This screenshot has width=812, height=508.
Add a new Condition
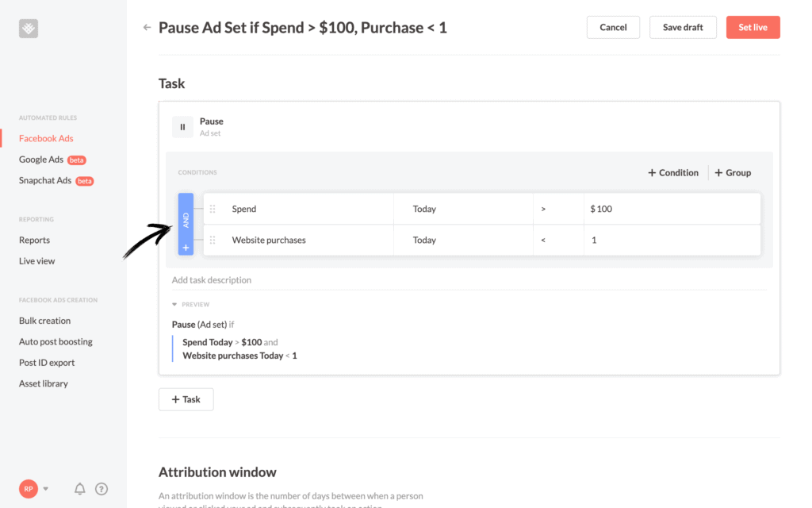point(672,172)
